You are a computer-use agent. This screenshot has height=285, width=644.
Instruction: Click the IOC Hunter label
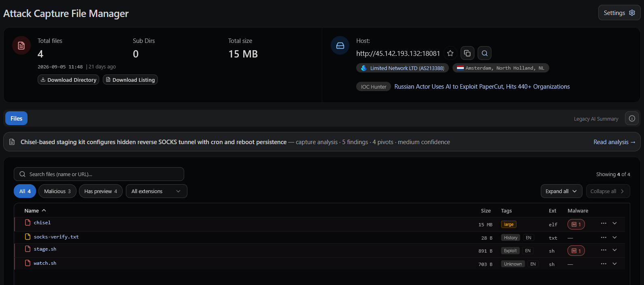(x=374, y=87)
